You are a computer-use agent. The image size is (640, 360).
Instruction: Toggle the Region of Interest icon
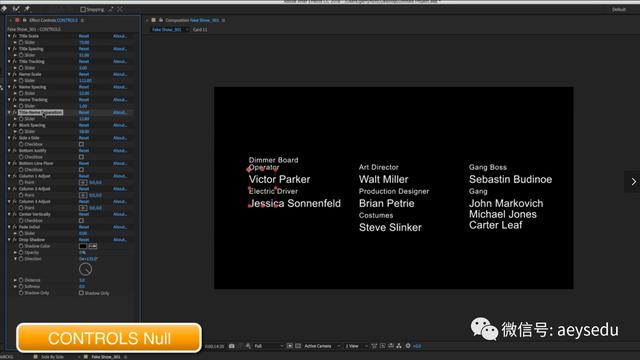point(290,346)
